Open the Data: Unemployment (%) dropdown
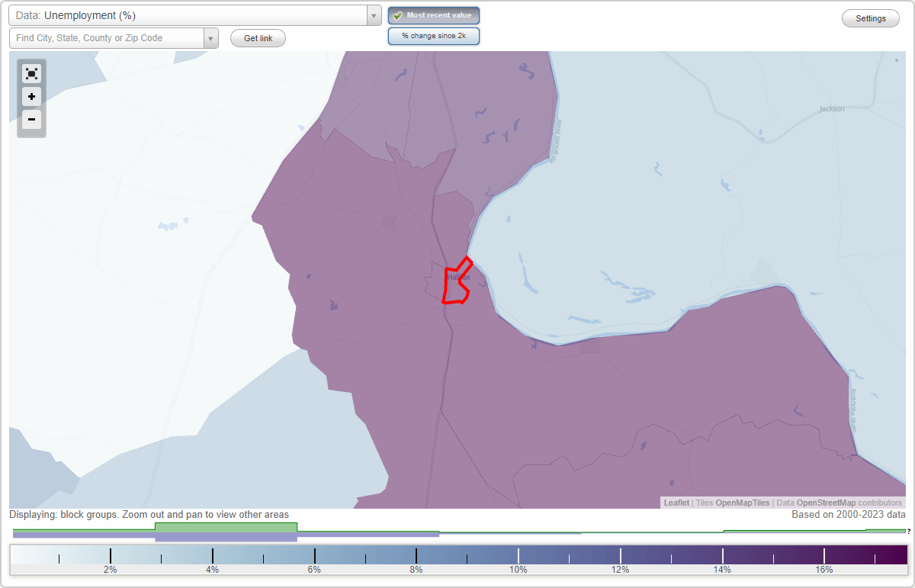Viewport: 915px width, 588px height. click(191, 14)
